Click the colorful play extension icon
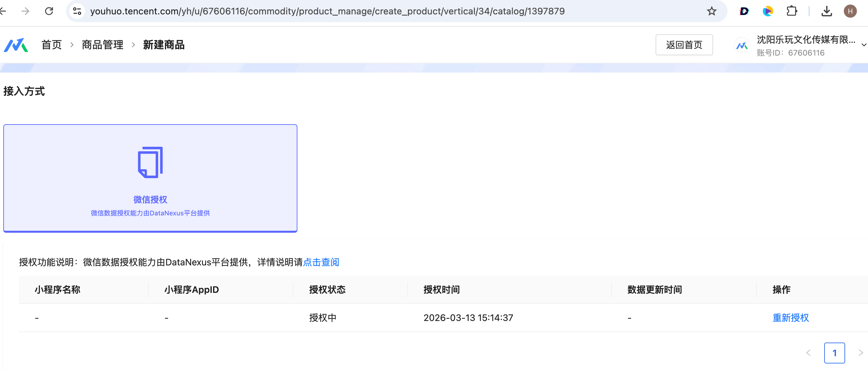Screen dimensions: 868x370 pyautogui.click(x=768, y=11)
